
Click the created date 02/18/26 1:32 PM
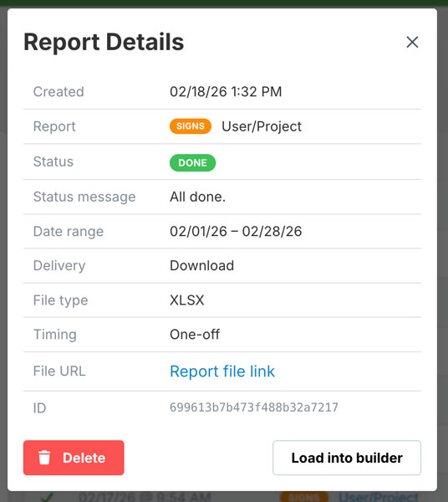pyautogui.click(x=226, y=91)
